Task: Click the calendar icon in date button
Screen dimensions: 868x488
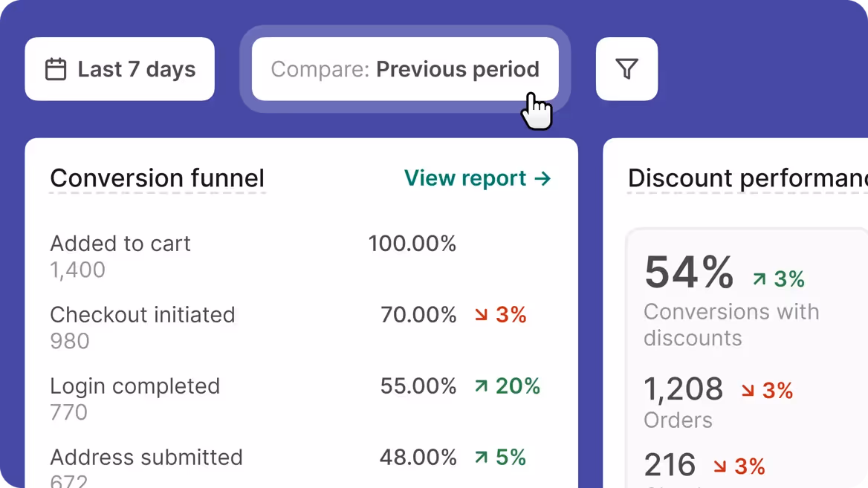Action: [55, 69]
